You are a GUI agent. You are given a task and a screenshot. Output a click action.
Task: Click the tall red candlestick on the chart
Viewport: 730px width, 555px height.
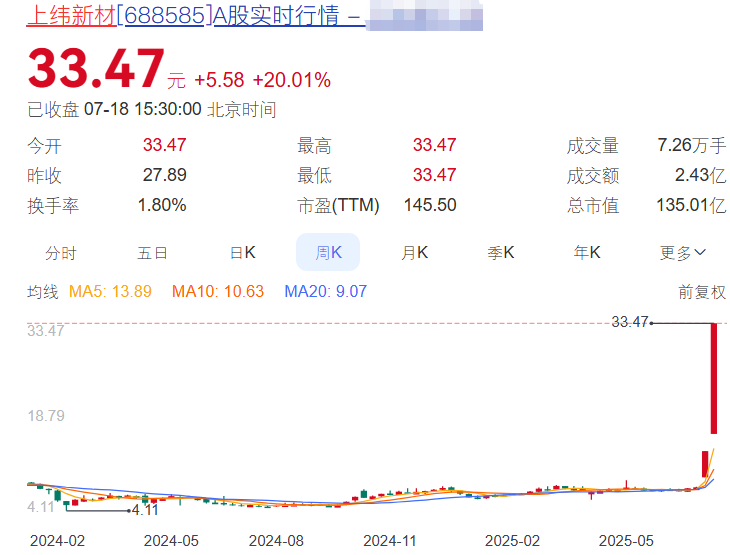click(x=714, y=378)
